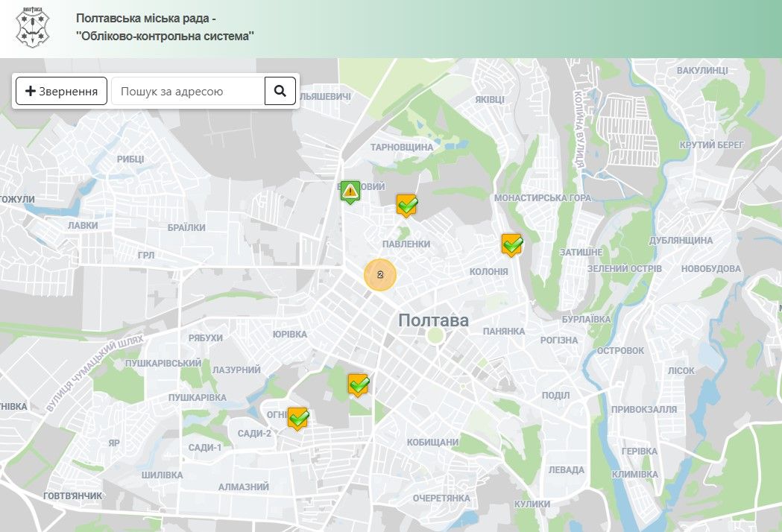Click the green warning marker near Тарновщина

coord(350,191)
